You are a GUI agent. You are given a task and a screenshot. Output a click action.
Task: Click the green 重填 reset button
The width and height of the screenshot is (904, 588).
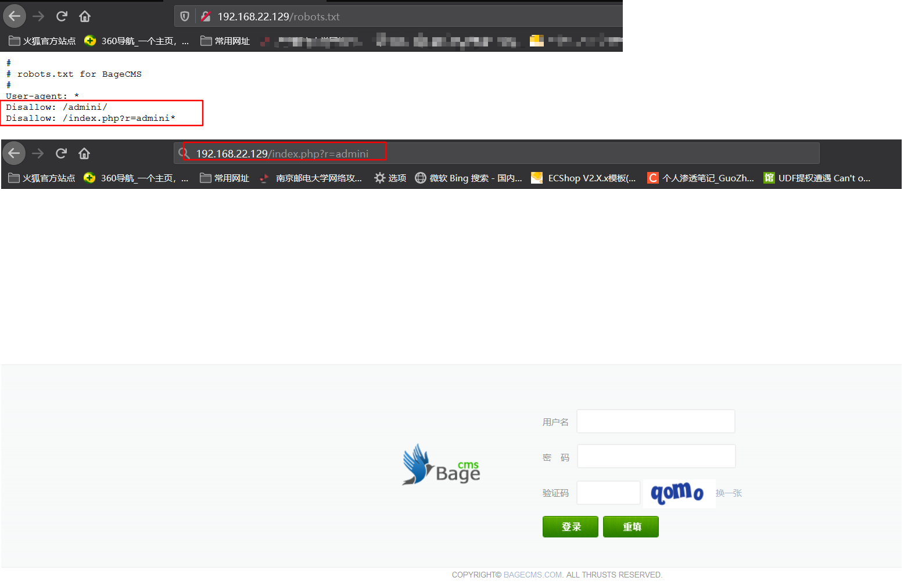tap(631, 526)
